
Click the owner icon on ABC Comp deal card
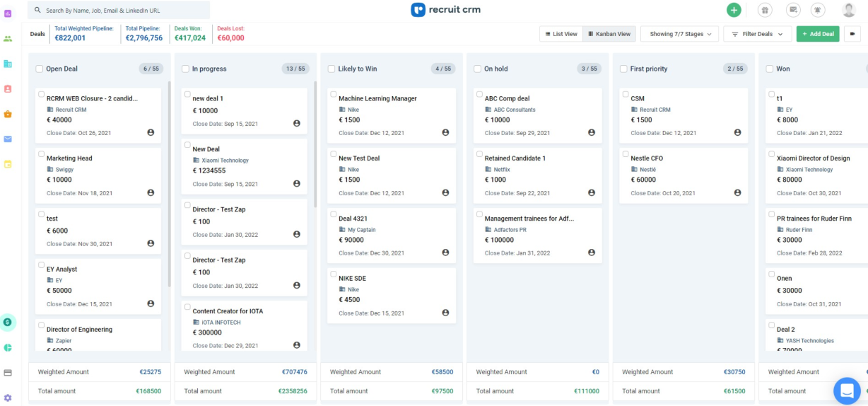tap(592, 132)
